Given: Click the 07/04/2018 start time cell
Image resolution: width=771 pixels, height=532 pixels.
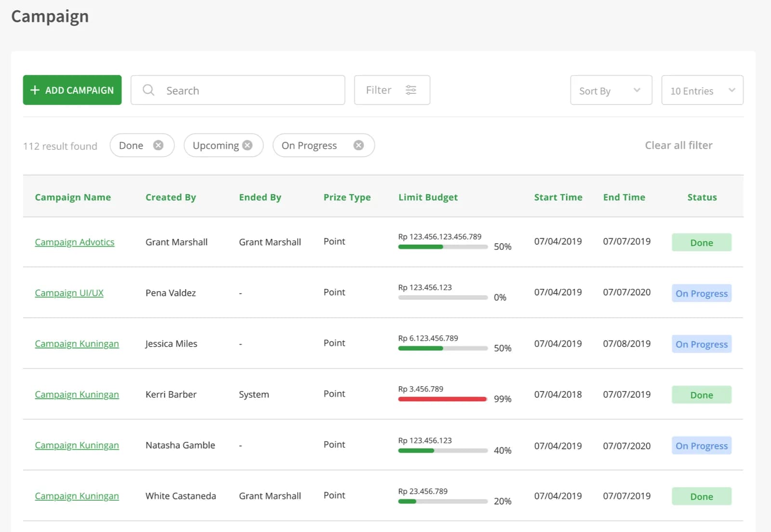Looking at the screenshot, I should point(558,394).
